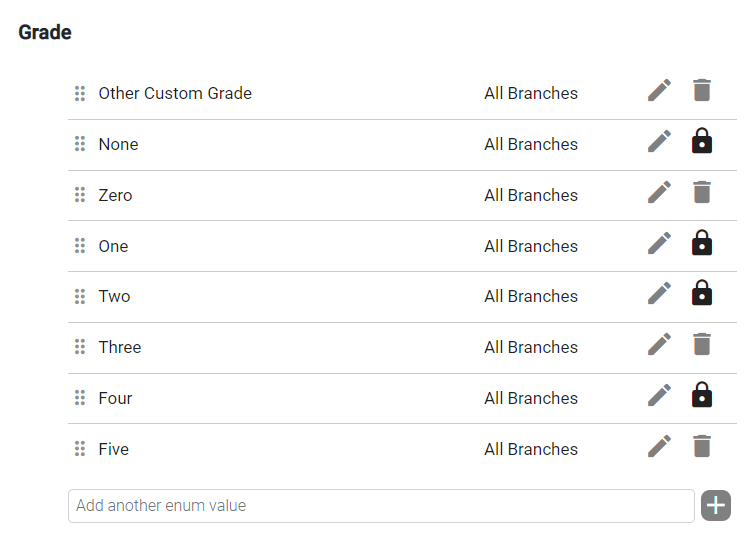Focus the Add another enum value field
The height and width of the screenshot is (548, 753).
(x=381, y=506)
